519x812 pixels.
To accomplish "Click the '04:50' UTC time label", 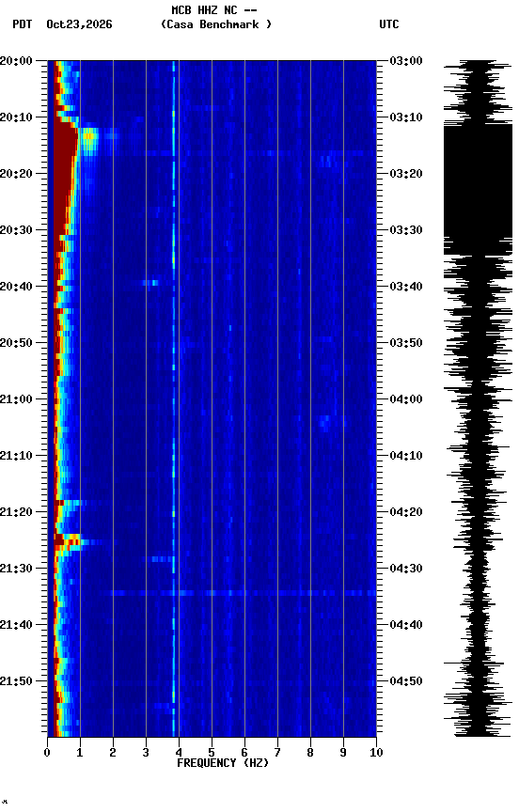I will (405, 681).
